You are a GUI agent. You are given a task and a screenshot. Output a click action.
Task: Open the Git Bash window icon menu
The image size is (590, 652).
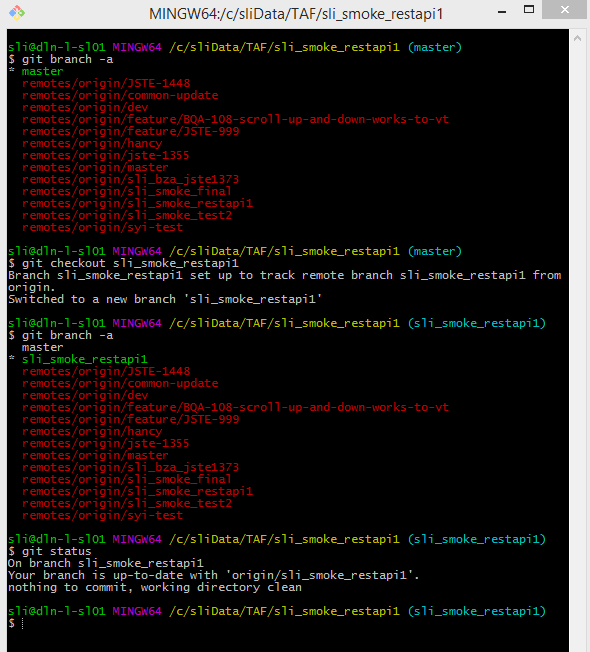point(17,13)
